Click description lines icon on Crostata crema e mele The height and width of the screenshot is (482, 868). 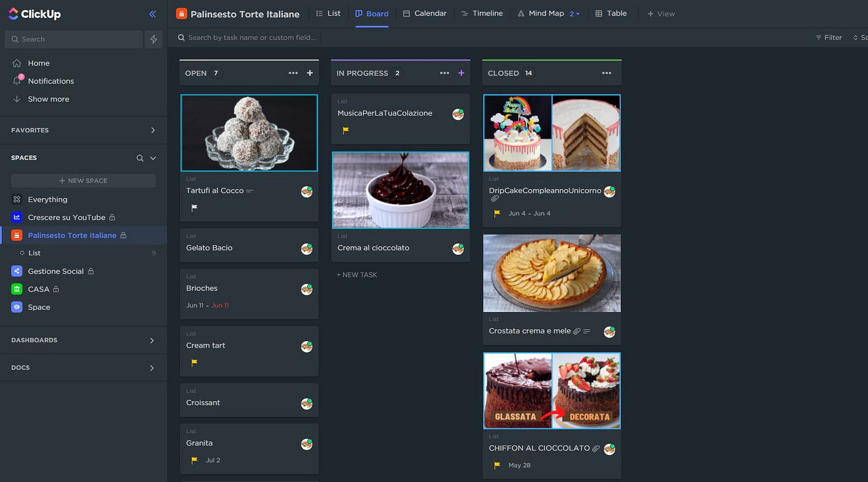[587, 331]
